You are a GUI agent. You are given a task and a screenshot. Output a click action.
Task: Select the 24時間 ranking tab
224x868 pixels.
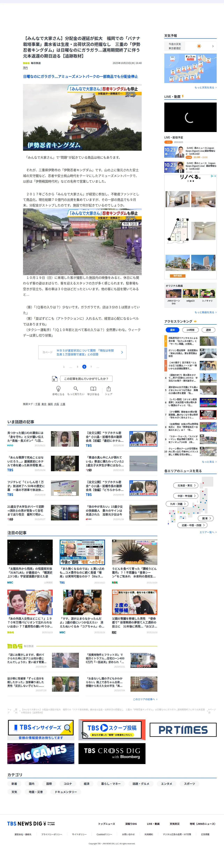pos(190,330)
